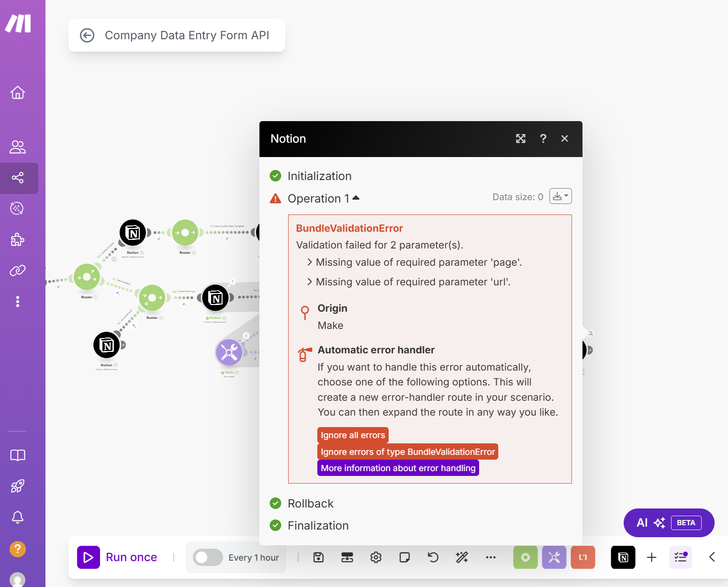Viewport: 728px width, 587px height.
Task: Open the Team people icon in sidebar
Action: [18, 147]
